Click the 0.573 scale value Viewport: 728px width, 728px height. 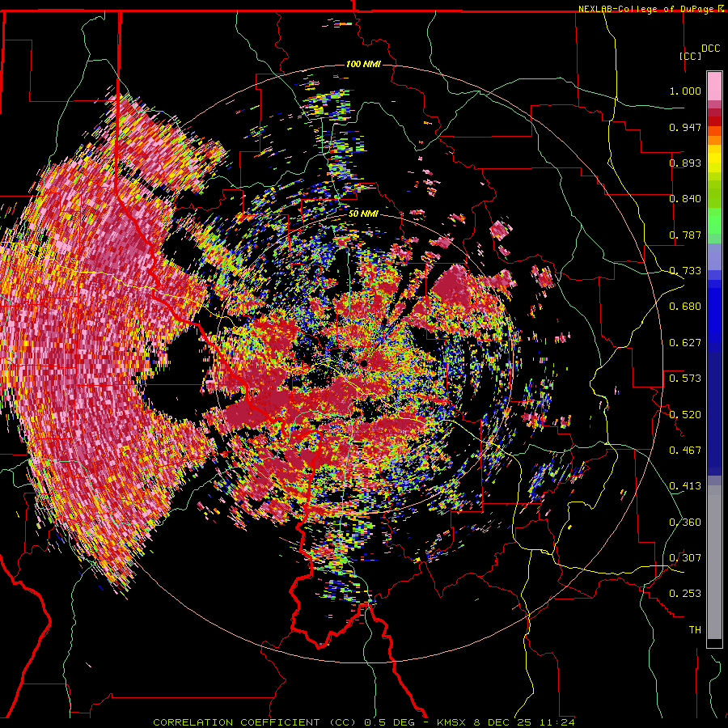click(x=685, y=379)
